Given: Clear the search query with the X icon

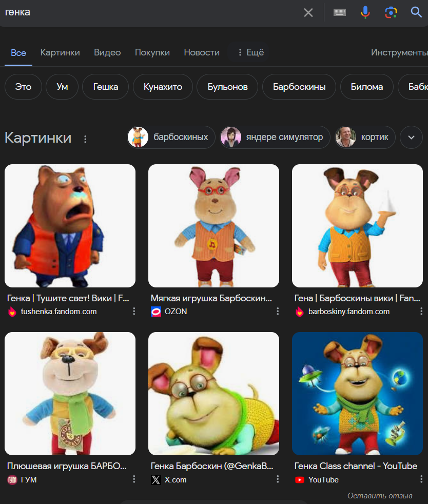Looking at the screenshot, I should [308, 12].
